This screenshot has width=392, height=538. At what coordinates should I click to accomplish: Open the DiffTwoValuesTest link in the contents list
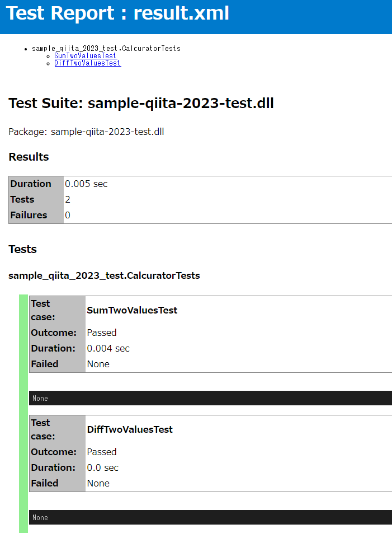click(x=87, y=63)
